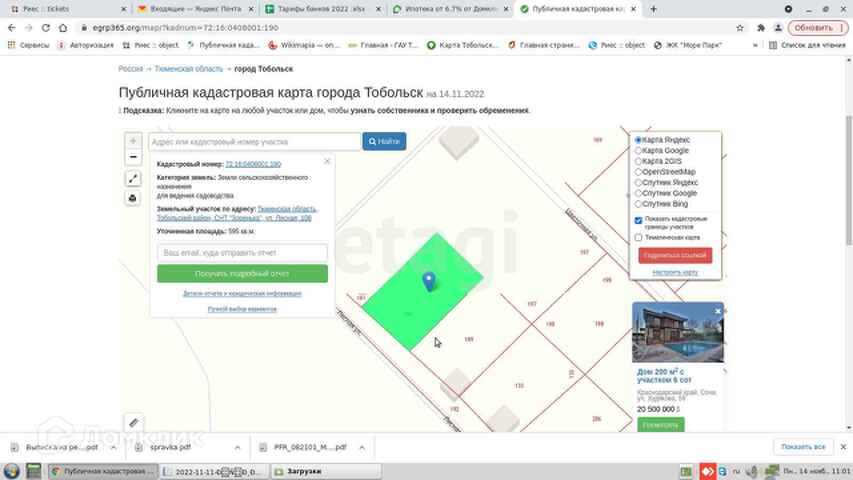Close the house advertisement banner
Screen dimensions: 853x480
pyautogui.click(x=718, y=311)
